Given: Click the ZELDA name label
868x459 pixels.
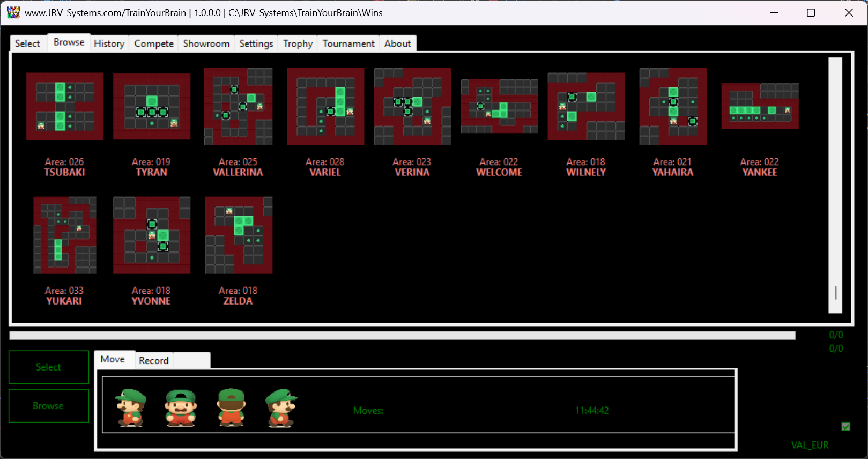Looking at the screenshot, I should point(238,301).
